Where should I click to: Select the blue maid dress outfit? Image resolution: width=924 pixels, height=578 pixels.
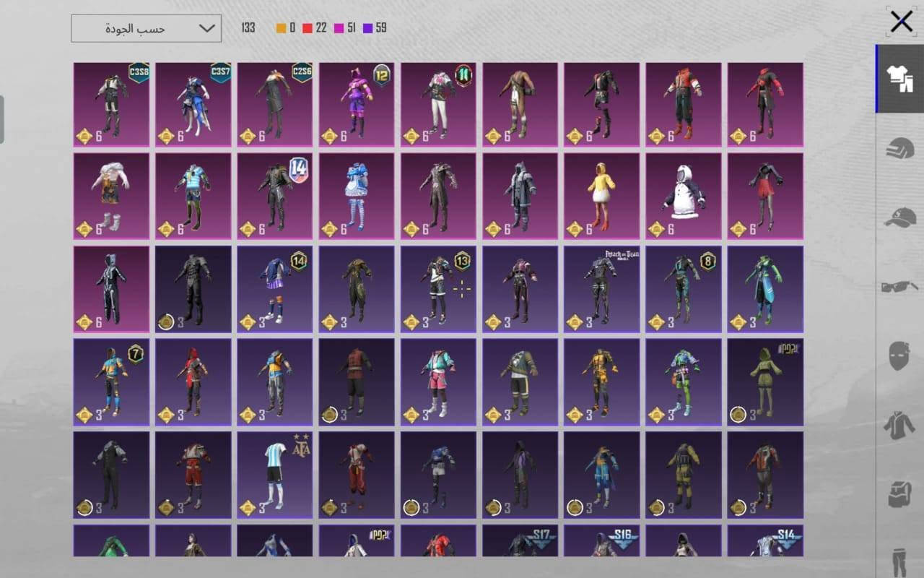[357, 196]
